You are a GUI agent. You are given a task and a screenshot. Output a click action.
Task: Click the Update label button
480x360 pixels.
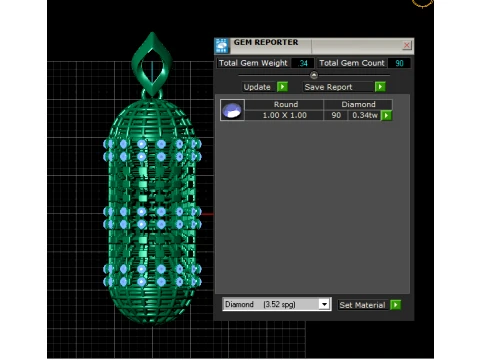pos(257,87)
